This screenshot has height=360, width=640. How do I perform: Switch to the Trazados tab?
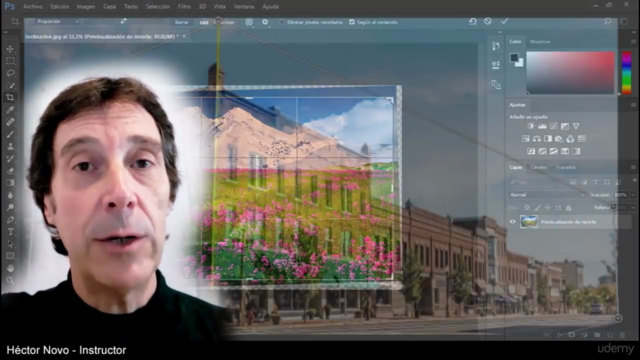565,167
